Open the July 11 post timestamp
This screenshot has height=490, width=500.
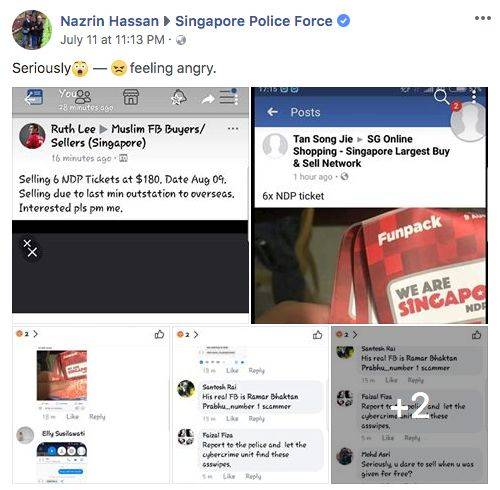(112, 40)
